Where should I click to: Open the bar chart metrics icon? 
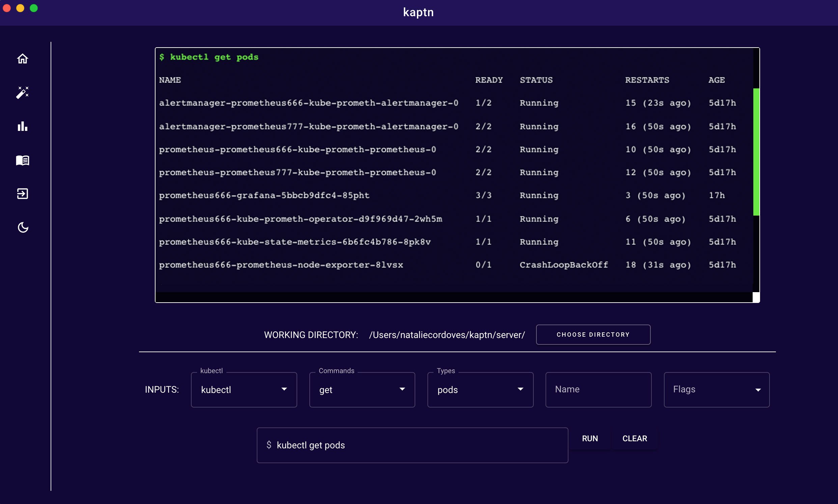pyautogui.click(x=22, y=127)
